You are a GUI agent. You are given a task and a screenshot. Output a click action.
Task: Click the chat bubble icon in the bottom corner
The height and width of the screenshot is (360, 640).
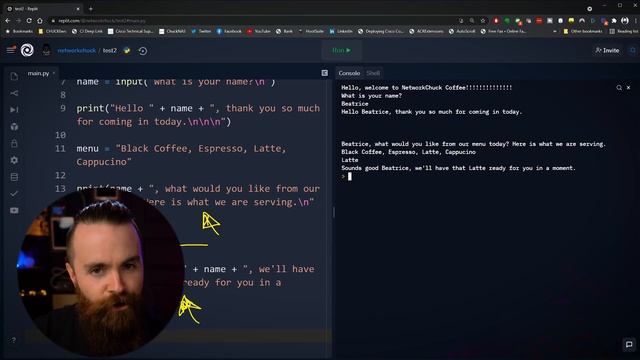[x=629, y=344]
